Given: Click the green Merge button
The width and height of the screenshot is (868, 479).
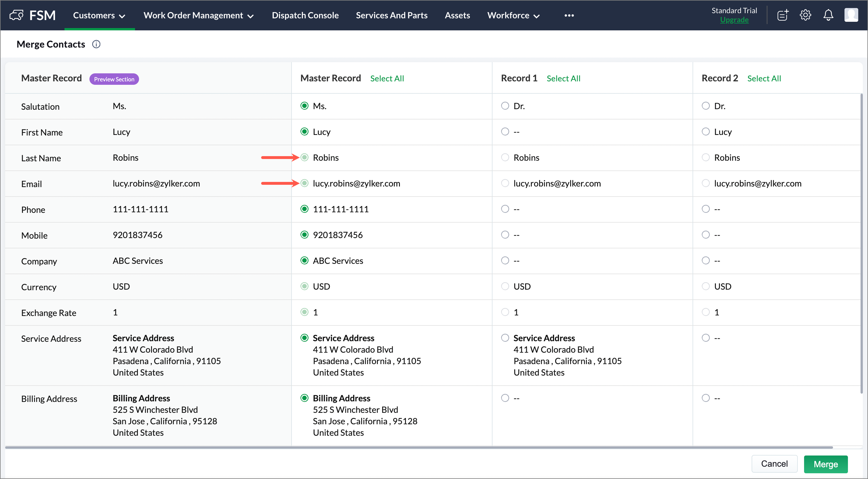Looking at the screenshot, I should point(826,464).
